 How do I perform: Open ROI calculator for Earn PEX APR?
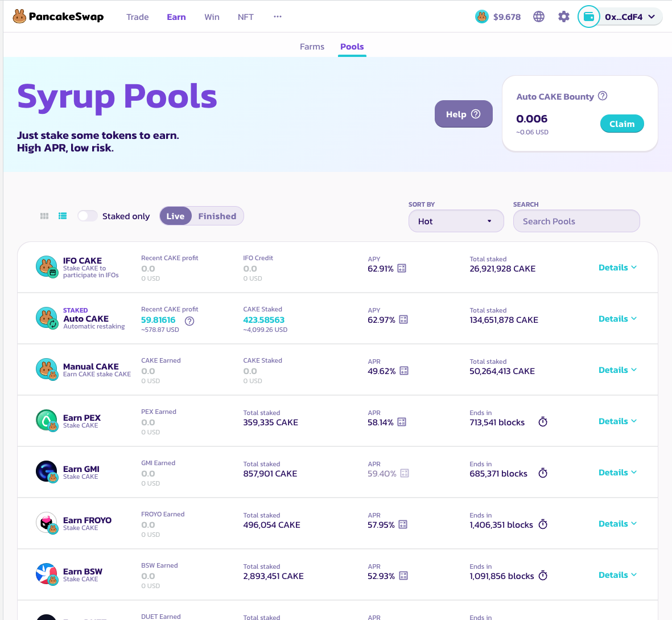point(402,422)
